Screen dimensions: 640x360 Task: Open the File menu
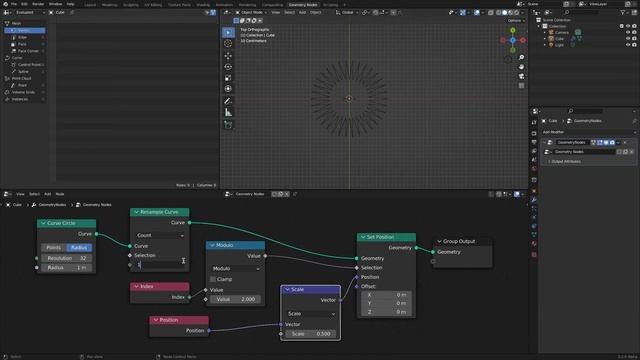14,4
